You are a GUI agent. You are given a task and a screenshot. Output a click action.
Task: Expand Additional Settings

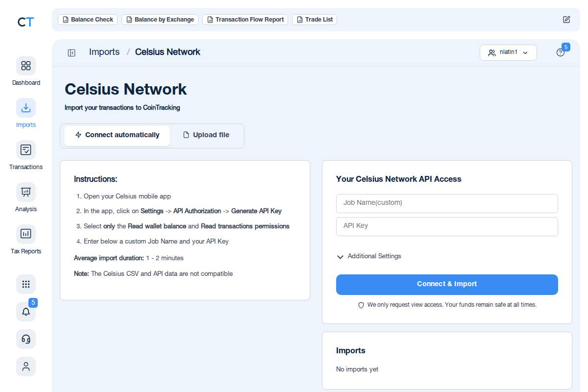pyautogui.click(x=369, y=256)
